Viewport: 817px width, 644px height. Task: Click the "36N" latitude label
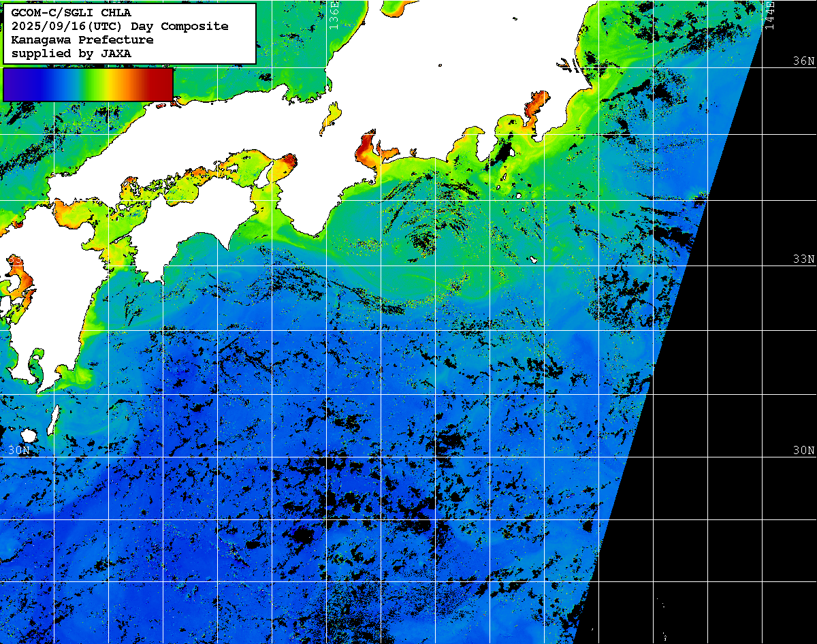pyautogui.click(x=804, y=61)
